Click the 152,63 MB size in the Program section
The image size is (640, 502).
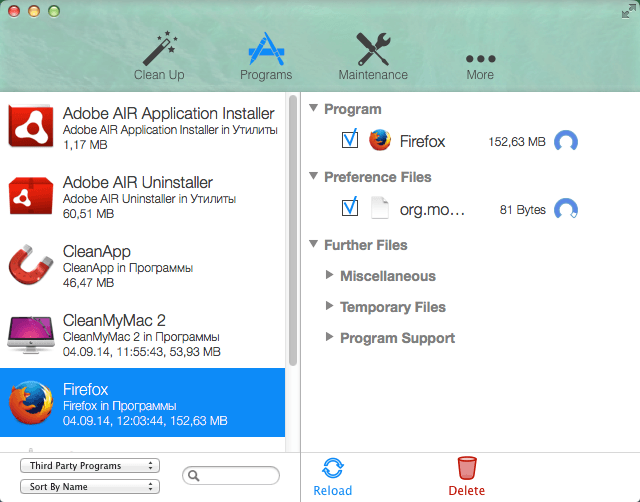pos(517,142)
